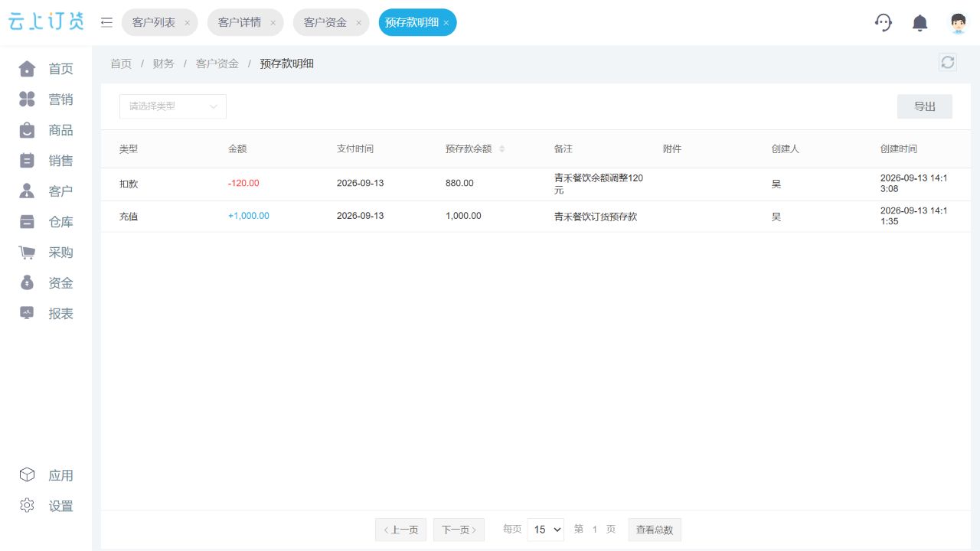Close the 客户资金 tab
The width and height of the screenshot is (980, 551).
358,23
